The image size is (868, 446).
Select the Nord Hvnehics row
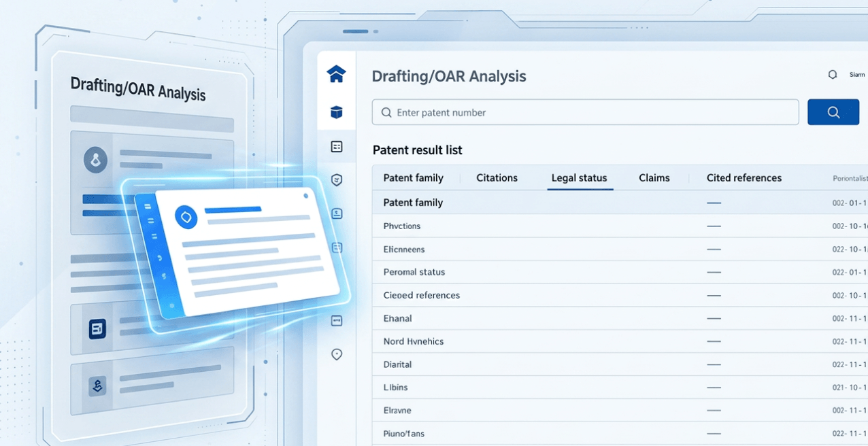(620, 341)
